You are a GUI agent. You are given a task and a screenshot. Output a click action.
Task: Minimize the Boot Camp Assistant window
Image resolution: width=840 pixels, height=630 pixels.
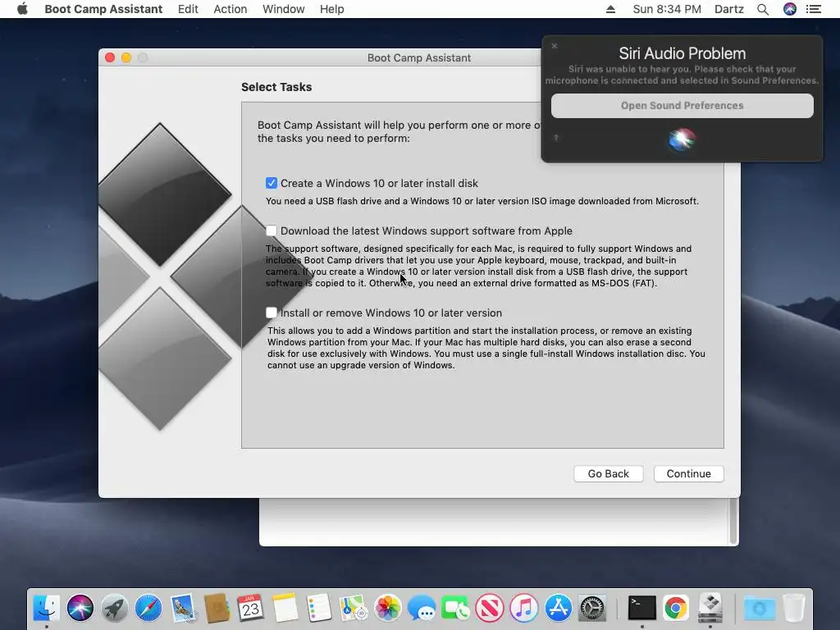(x=126, y=57)
